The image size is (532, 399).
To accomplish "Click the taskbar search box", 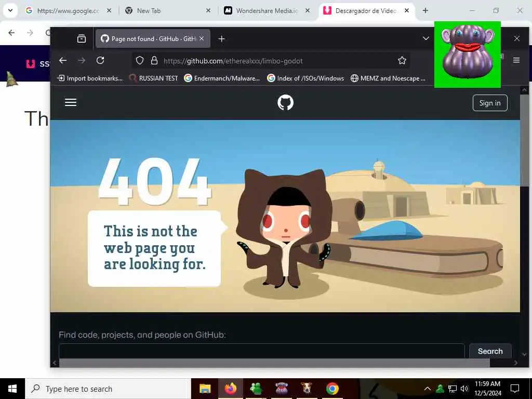I will click(108, 389).
